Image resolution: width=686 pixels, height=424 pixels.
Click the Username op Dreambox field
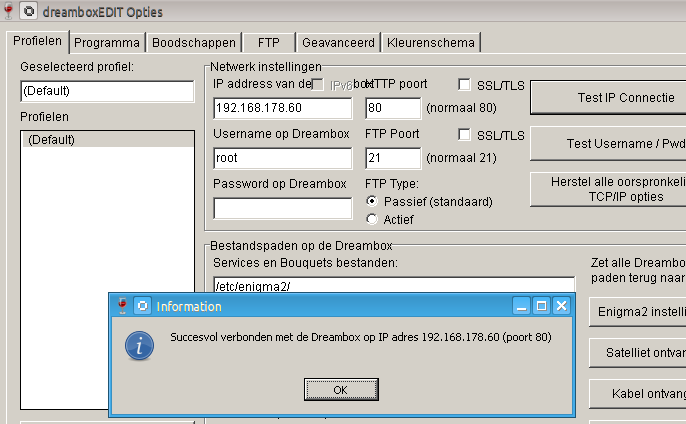tap(283, 158)
